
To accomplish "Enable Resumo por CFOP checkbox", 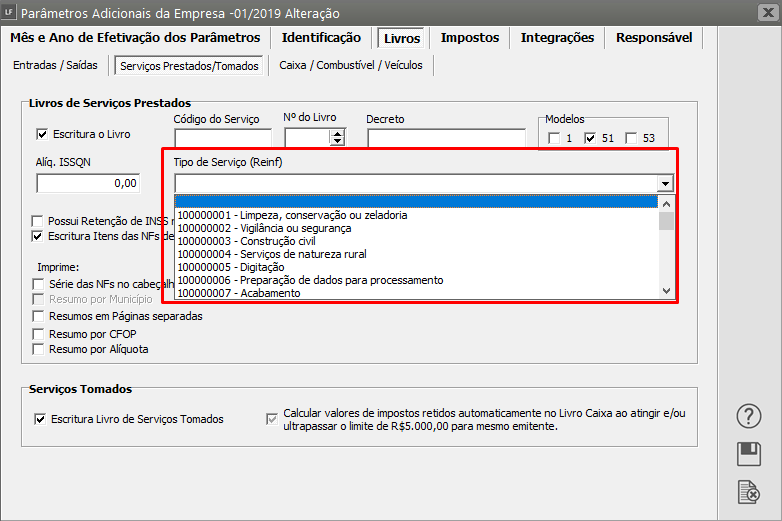I will point(38,334).
